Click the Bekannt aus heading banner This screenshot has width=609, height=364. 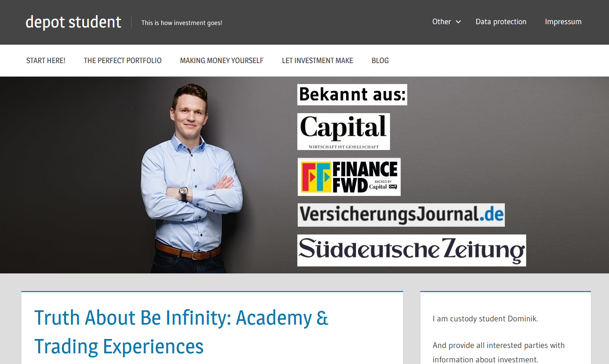tap(352, 95)
